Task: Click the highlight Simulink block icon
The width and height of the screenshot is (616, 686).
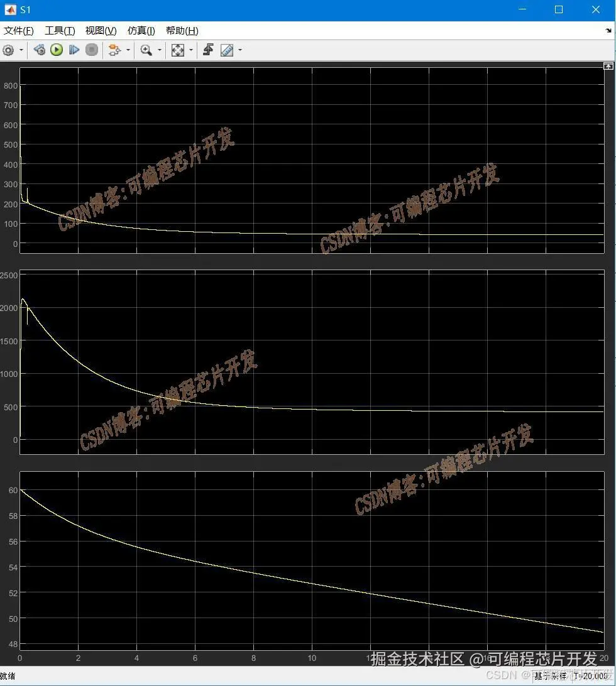Action: pos(114,50)
